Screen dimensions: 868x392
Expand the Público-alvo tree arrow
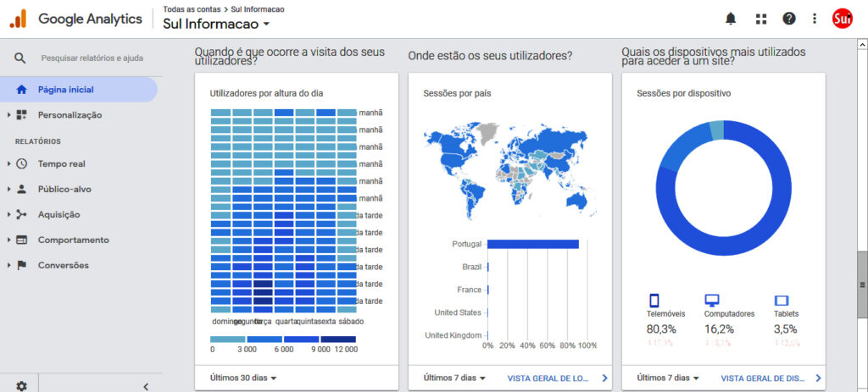point(8,189)
